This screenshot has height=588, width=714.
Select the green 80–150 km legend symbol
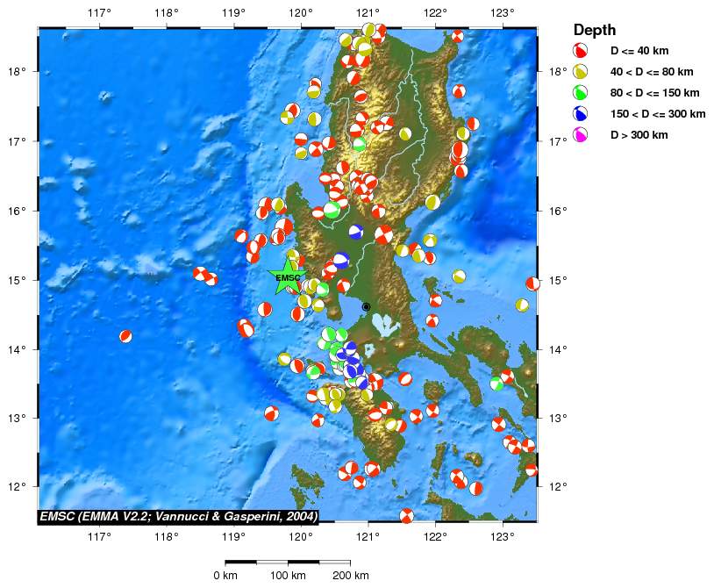(x=580, y=92)
